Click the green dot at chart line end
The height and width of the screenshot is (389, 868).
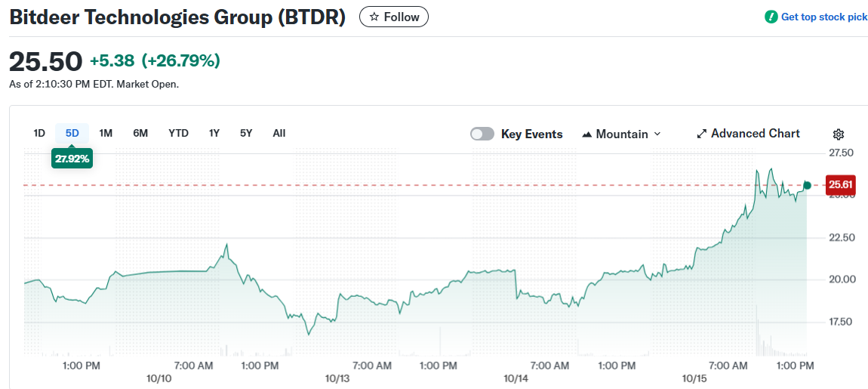point(807,185)
